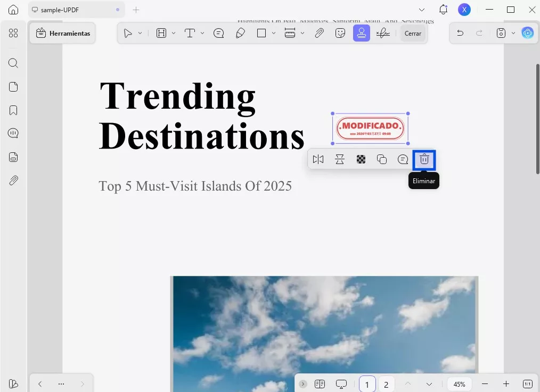
Task: Choose the attachment paperclip tool
Action: [319, 33]
